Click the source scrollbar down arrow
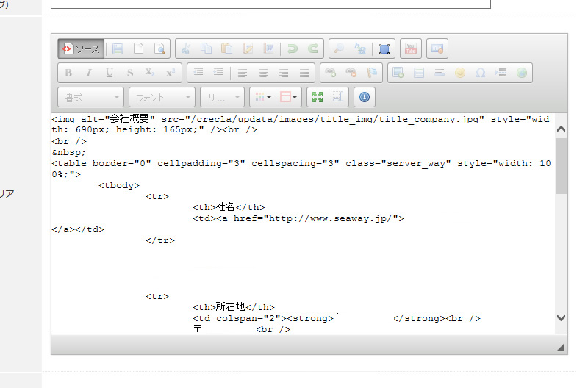This screenshot has width=588, height=388. 562,317
